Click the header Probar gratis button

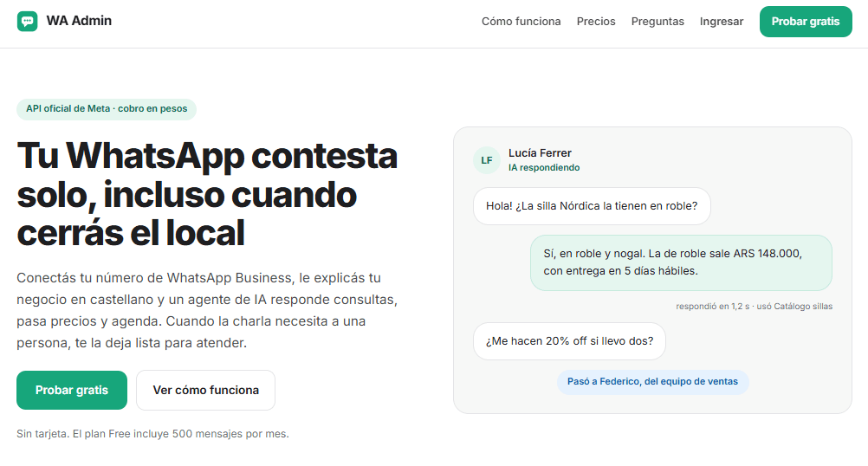click(x=806, y=22)
